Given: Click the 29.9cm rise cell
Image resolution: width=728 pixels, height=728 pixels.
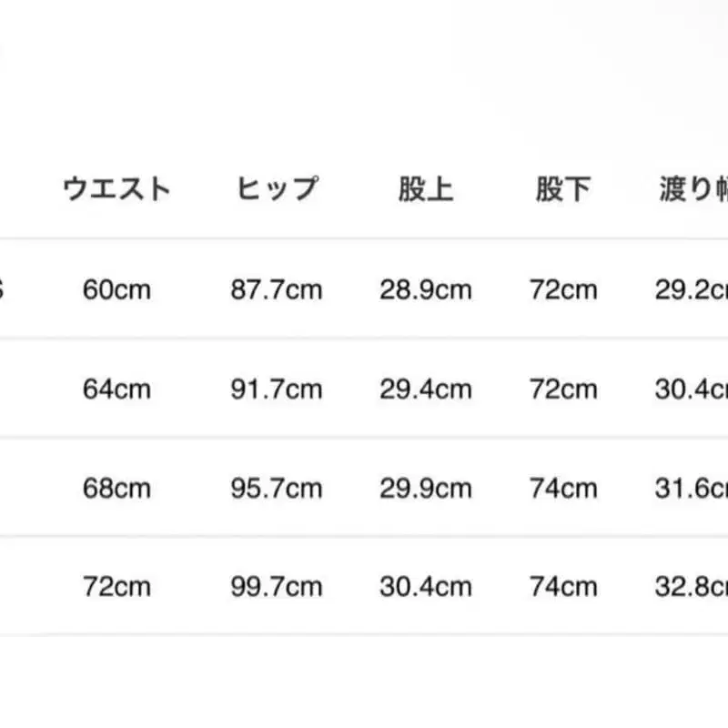Looking at the screenshot, I should click(426, 488).
